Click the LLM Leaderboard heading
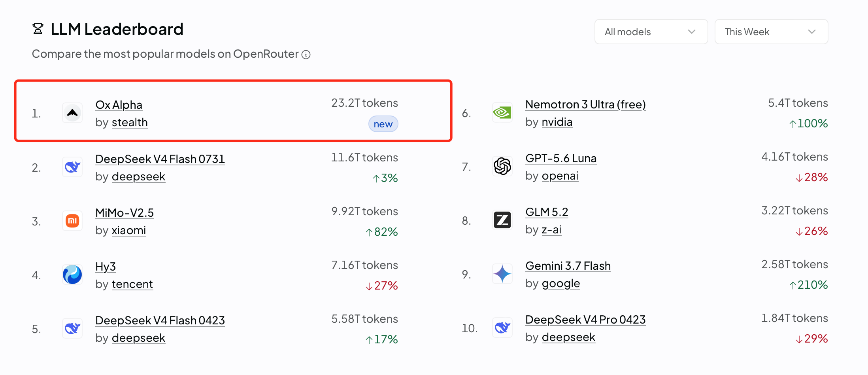 coord(117,29)
